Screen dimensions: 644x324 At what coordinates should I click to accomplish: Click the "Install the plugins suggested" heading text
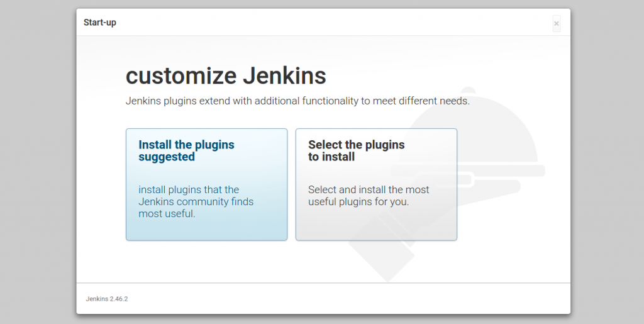click(186, 151)
